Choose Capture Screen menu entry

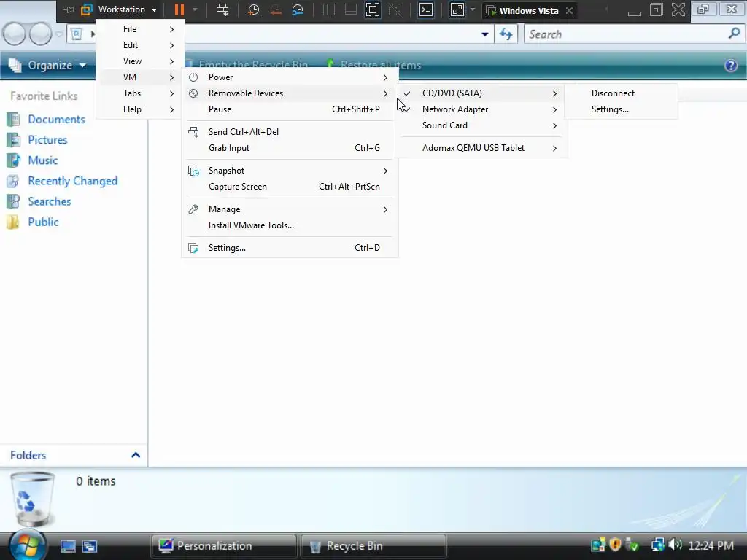coord(290,187)
